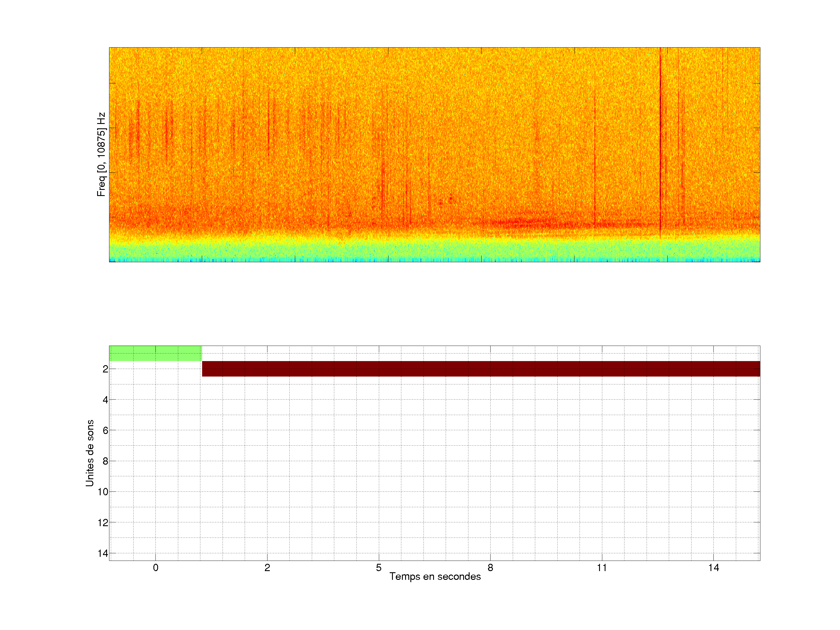840x630 pixels.
Task: Click the 'Temps en secondes' axis label
Action: (435, 576)
